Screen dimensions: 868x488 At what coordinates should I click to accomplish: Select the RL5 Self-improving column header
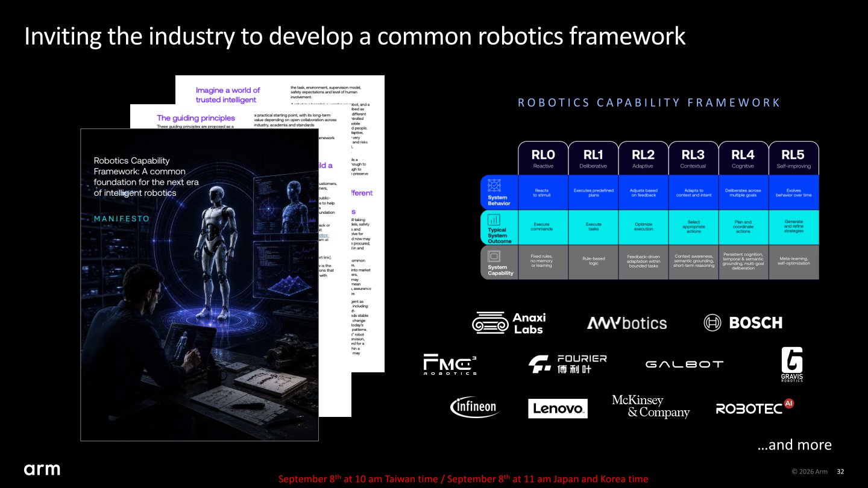coord(793,158)
